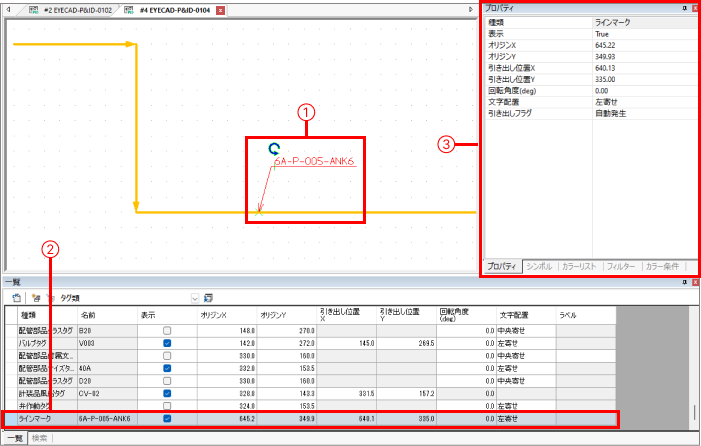Click the icon right of the タグ類 dropdown
The width and height of the screenshot is (701, 446).
click(208, 297)
